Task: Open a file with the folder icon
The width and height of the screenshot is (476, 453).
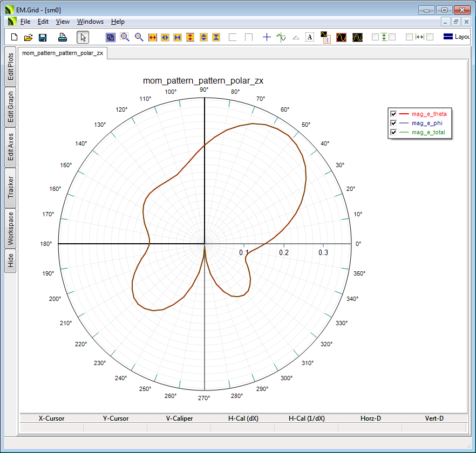Action: pyautogui.click(x=28, y=37)
